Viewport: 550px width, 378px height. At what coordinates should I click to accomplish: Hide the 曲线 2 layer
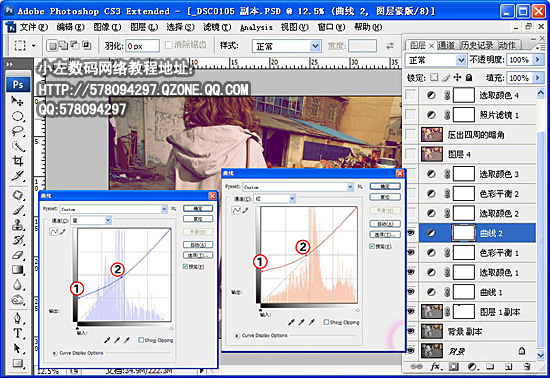click(410, 233)
